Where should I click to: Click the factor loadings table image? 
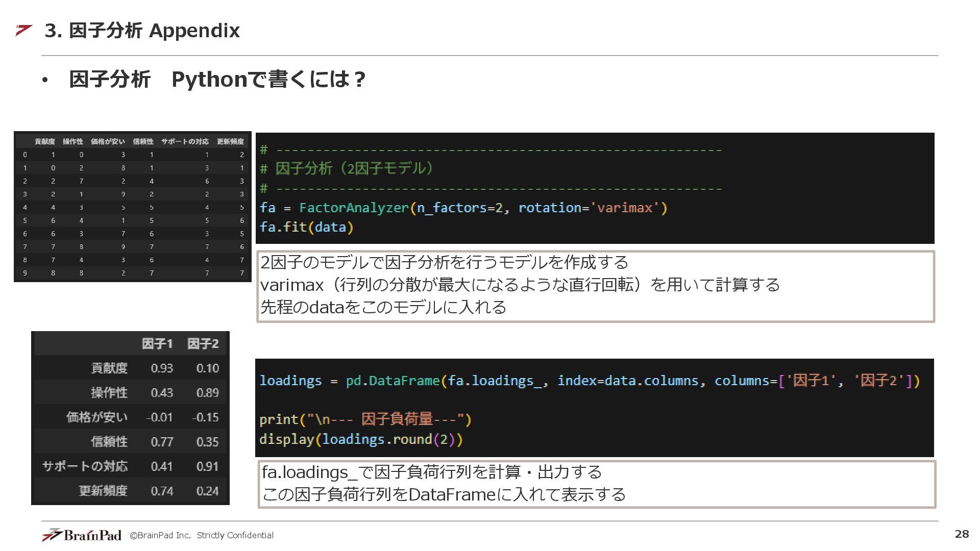pos(130,418)
